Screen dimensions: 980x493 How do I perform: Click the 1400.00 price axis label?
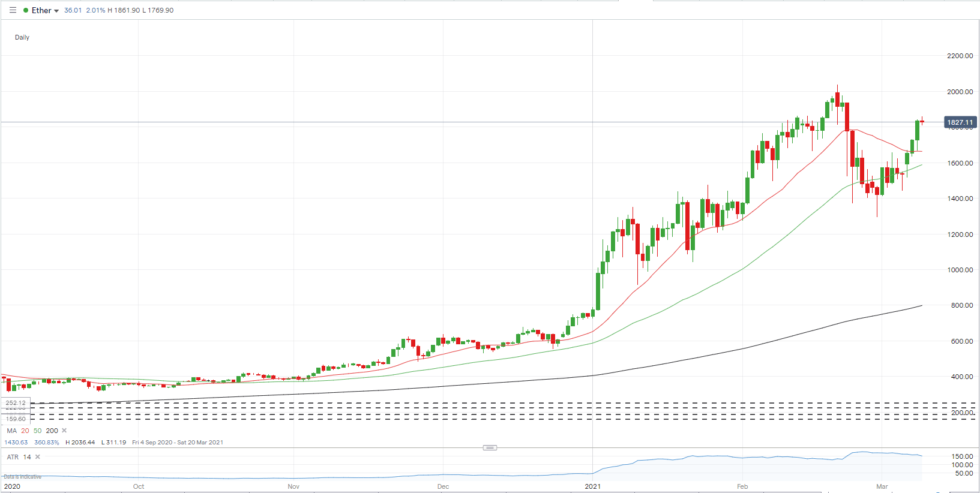pos(960,199)
